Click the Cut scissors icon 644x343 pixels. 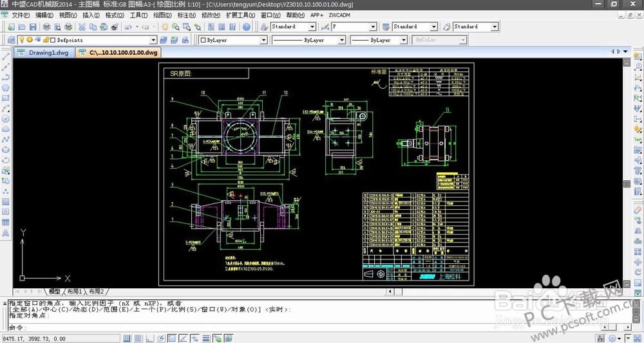82,27
